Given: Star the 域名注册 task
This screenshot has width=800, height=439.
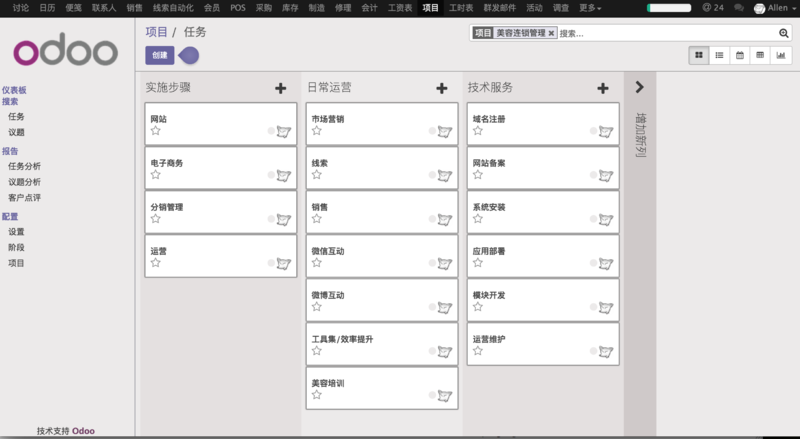Looking at the screenshot, I should 478,131.
